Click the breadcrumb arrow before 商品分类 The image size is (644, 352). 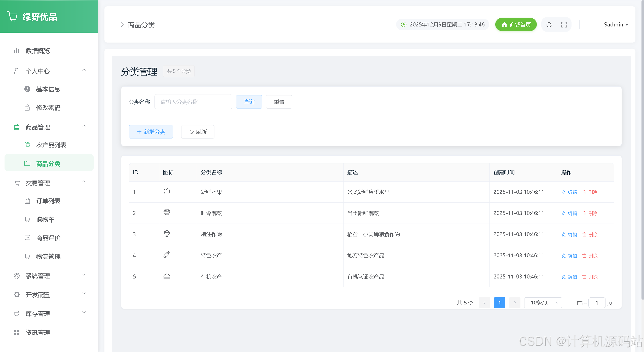click(122, 25)
